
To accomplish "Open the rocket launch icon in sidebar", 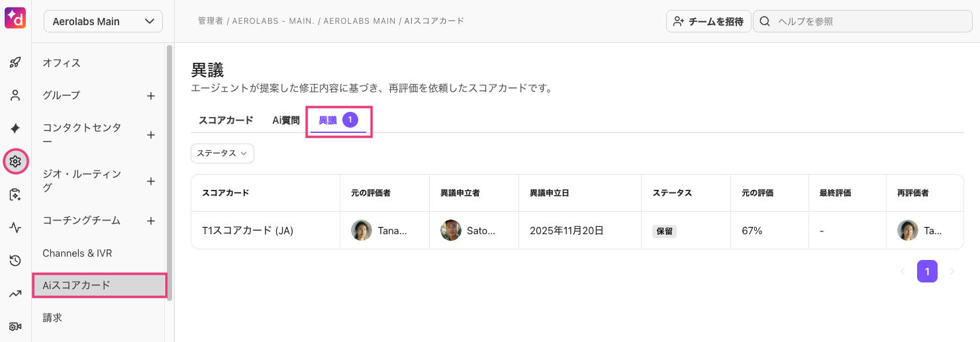I will (15, 63).
